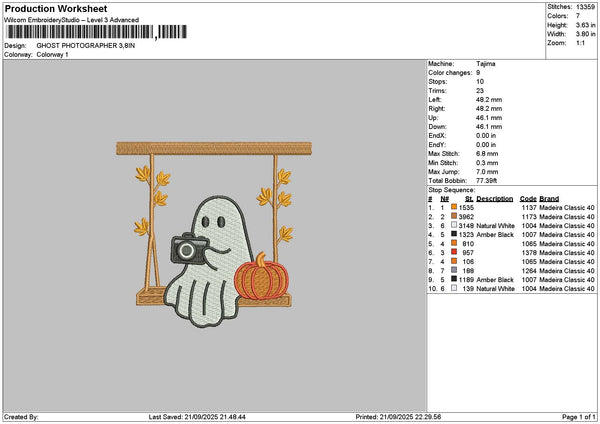Click the Code column header
This screenshot has height=424, width=600.
(528, 198)
